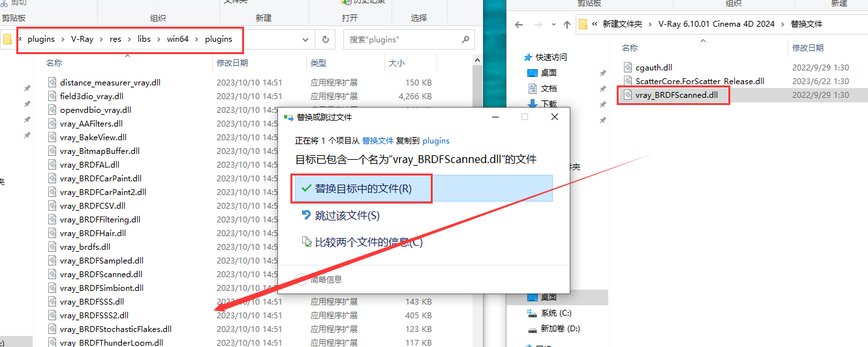
Task: Click vray_BRDFScanned.dll name in left list
Action: pyautogui.click(x=101, y=274)
